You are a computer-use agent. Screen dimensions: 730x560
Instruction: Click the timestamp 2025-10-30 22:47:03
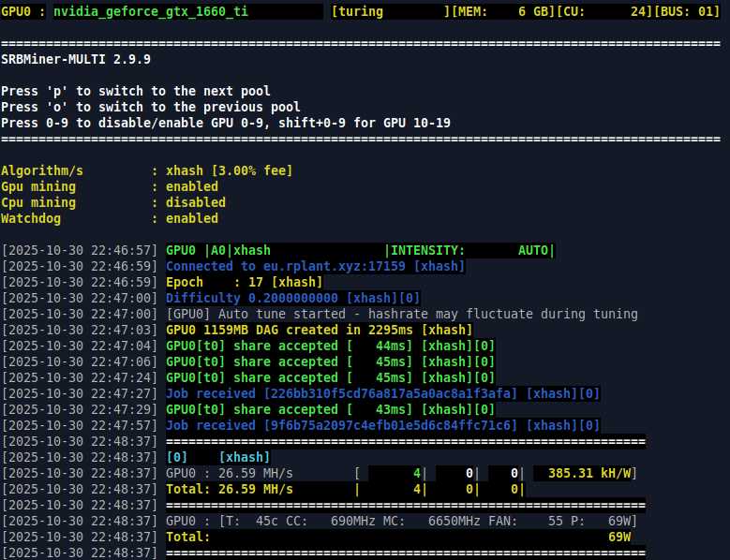click(x=79, y=330)
